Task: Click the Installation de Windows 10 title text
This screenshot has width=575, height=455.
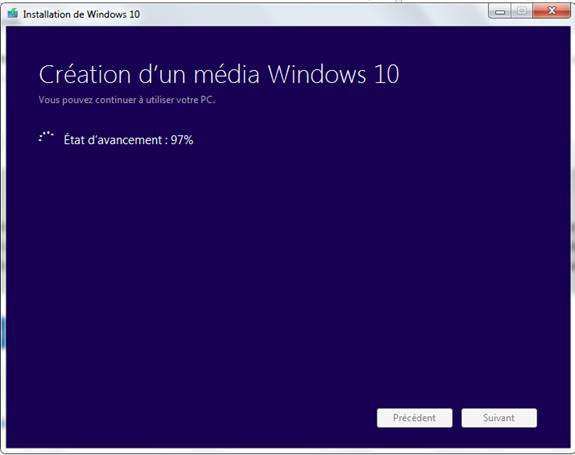Action: [81, 14]
